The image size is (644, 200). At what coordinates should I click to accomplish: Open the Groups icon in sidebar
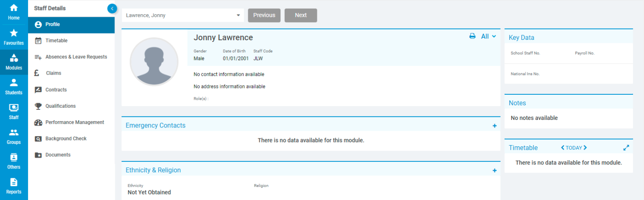(14, 132)
